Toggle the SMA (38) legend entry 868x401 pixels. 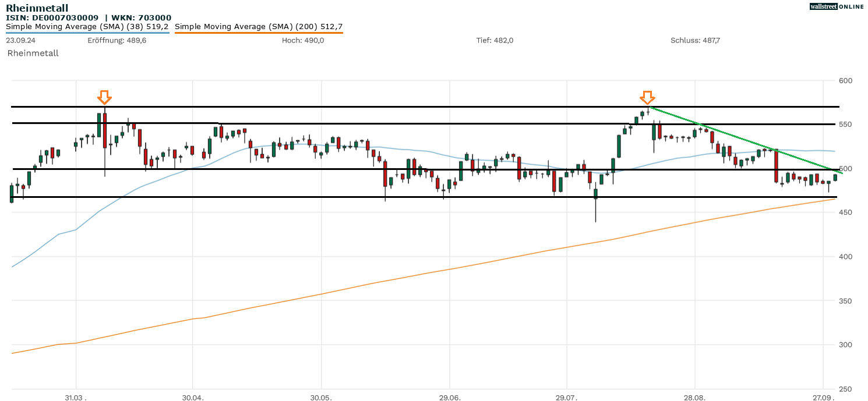coord(87,26)
